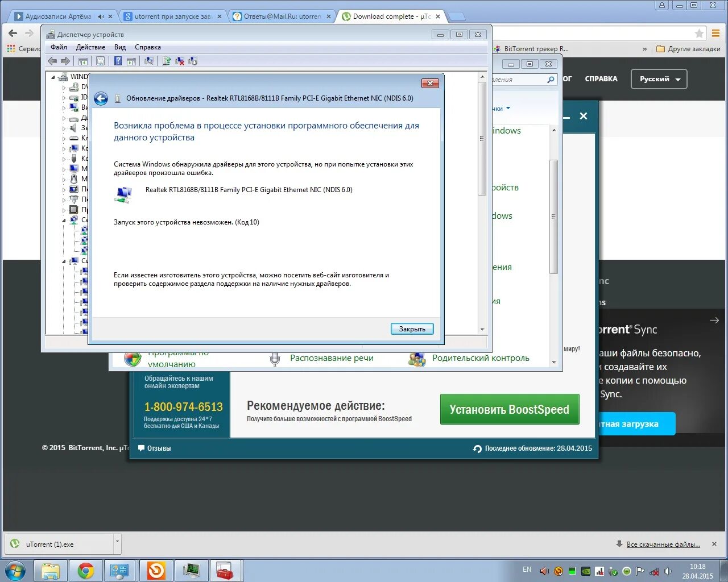
Task: Open Properties toolbar icon in Device Manager
Action: click(100, 61)
